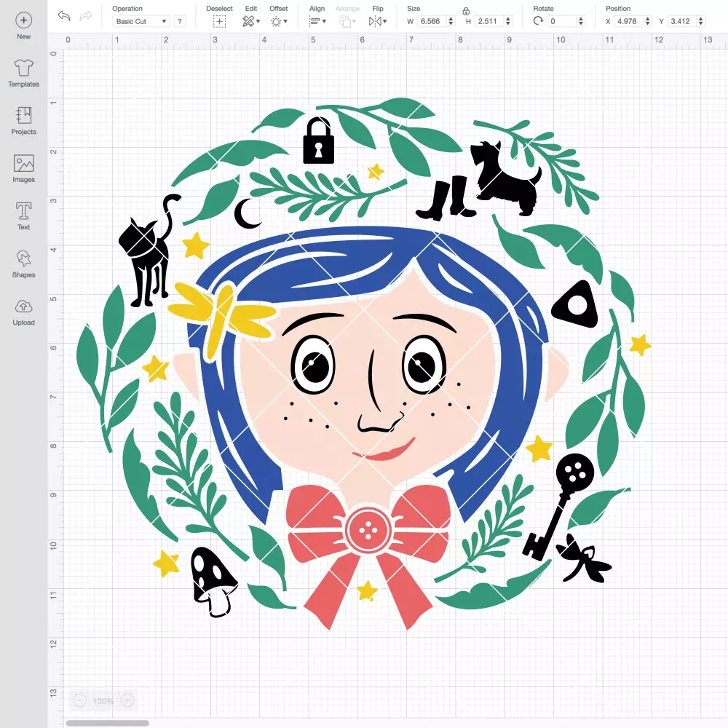Click the Height value field
The image size is (728, 728).
point(489,21)
